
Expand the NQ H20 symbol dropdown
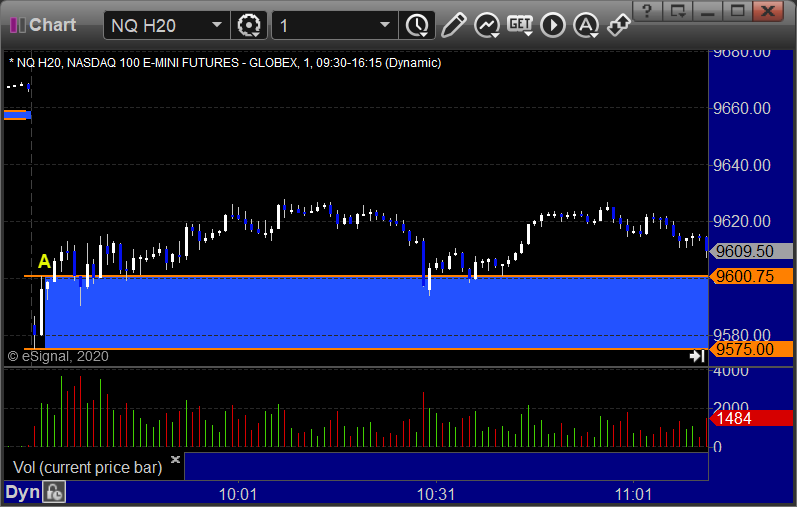[x=217, y=25]
